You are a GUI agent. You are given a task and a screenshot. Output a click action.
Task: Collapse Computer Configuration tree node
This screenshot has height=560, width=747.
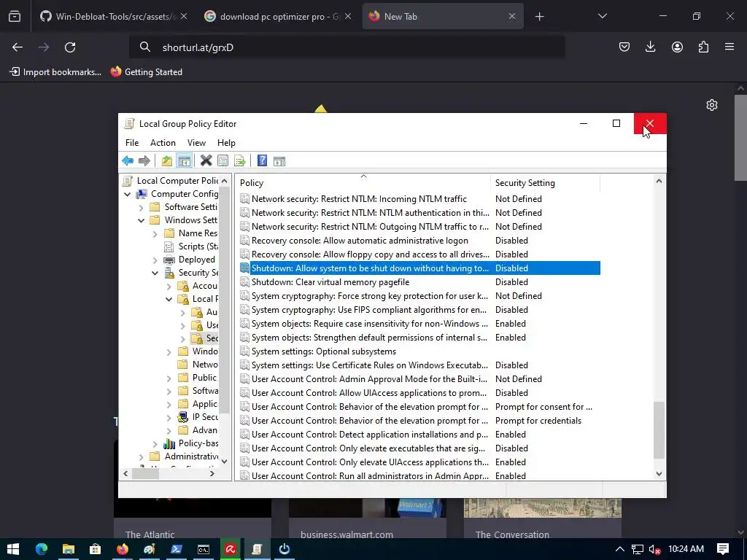[x=127, y=194]
